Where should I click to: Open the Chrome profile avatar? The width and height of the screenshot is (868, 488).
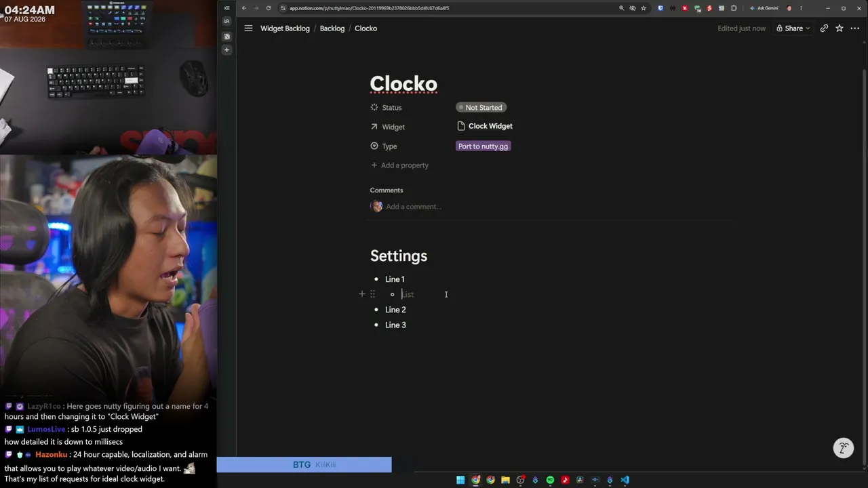click(x=789, y=8)
